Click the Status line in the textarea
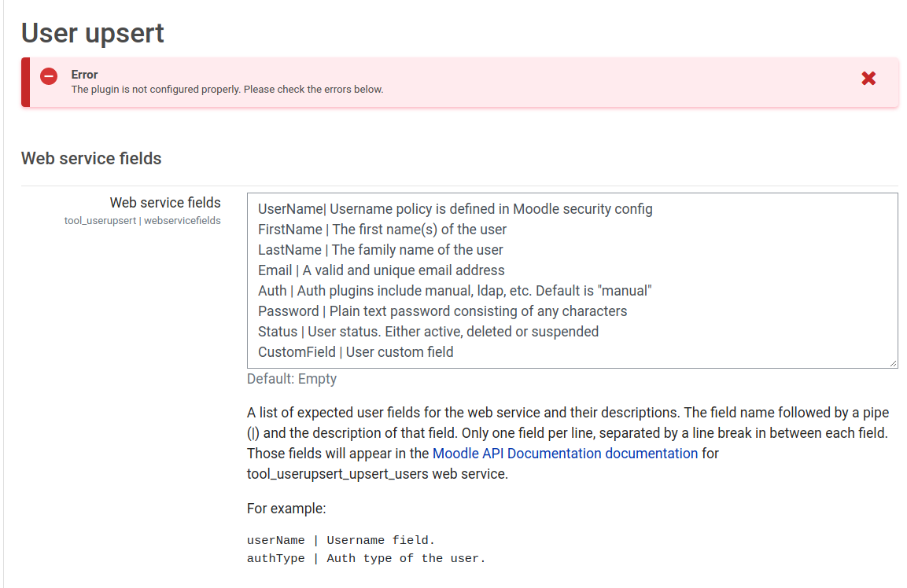 tap(428, 332)
